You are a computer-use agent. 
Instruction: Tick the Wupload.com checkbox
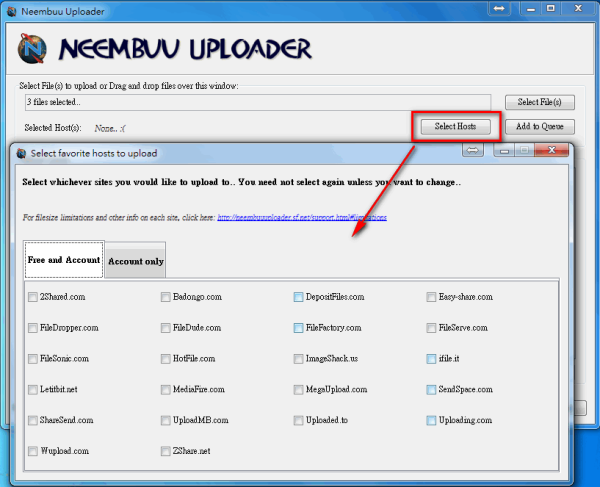point(33,451)
